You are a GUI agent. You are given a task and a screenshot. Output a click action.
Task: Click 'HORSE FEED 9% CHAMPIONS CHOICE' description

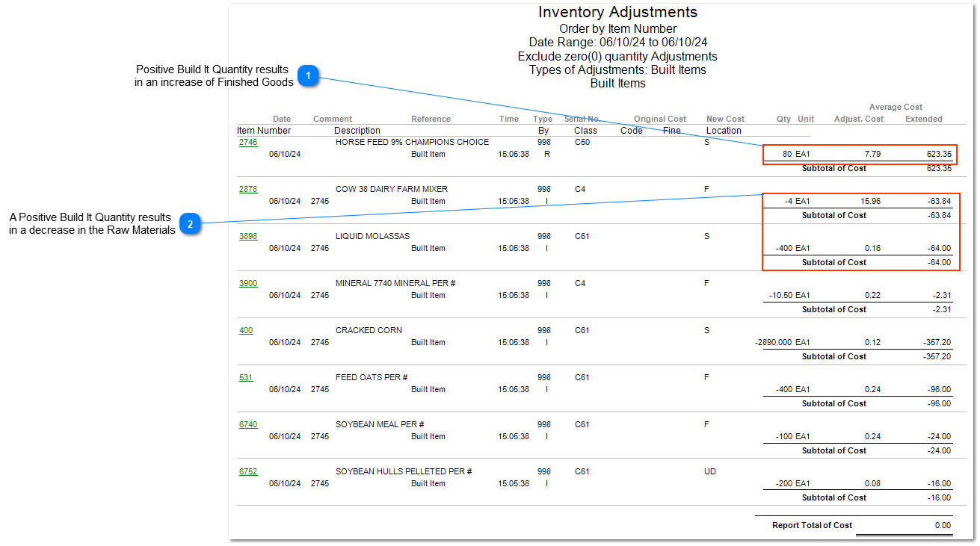[x=412, y=142]
